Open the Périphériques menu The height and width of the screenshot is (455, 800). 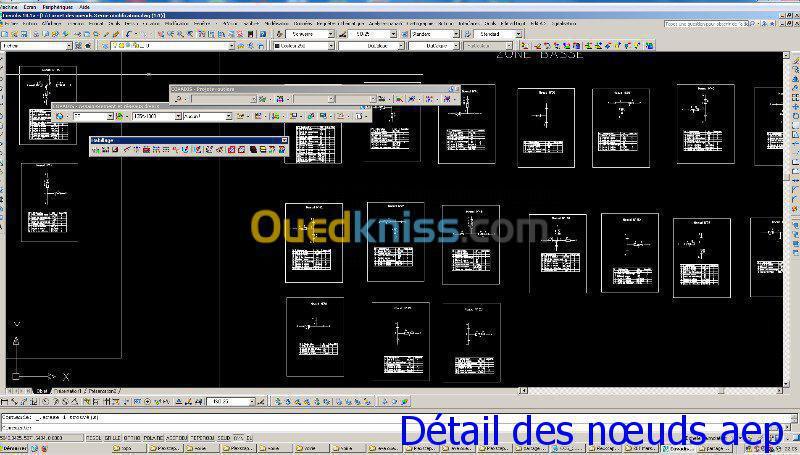tap(58, 7)
